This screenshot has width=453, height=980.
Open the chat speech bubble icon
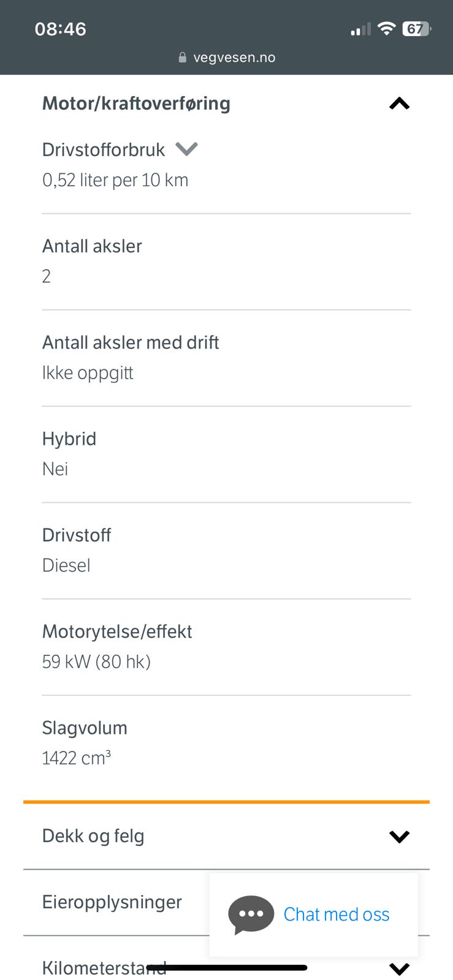pos(251,914)
